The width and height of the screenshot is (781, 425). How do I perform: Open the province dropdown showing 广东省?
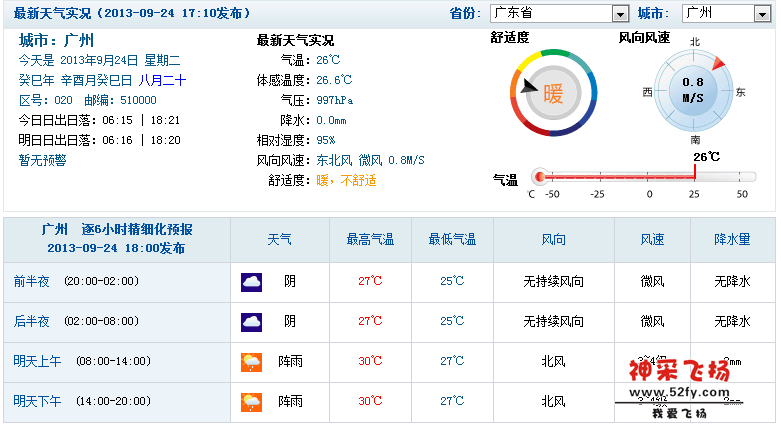559,13
